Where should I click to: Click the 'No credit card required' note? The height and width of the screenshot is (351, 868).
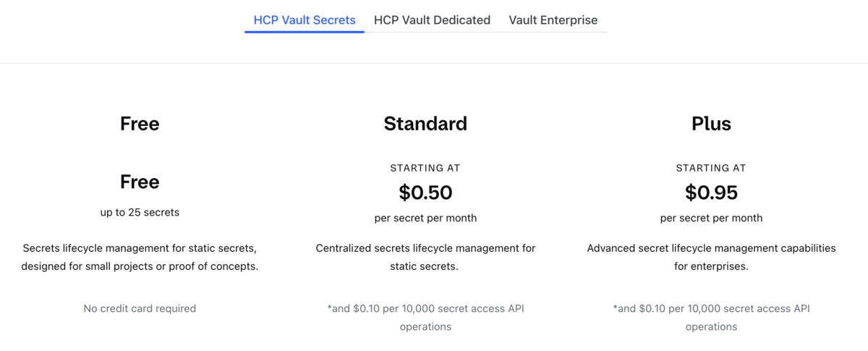(140, 308)
